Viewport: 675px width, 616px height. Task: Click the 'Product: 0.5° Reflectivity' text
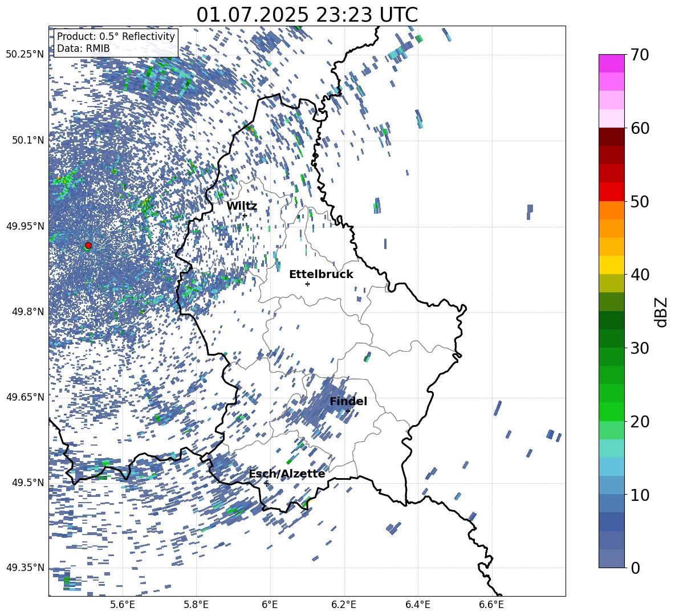116,36
